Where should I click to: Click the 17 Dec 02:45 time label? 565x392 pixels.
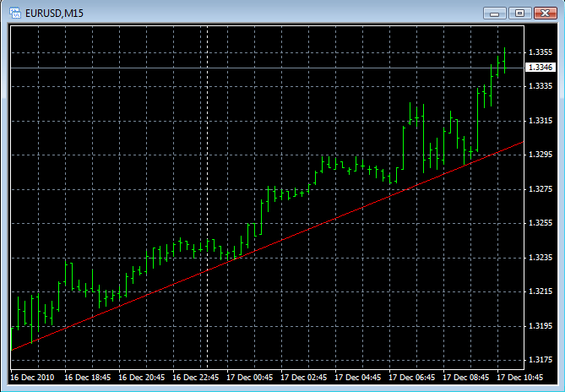304,378
